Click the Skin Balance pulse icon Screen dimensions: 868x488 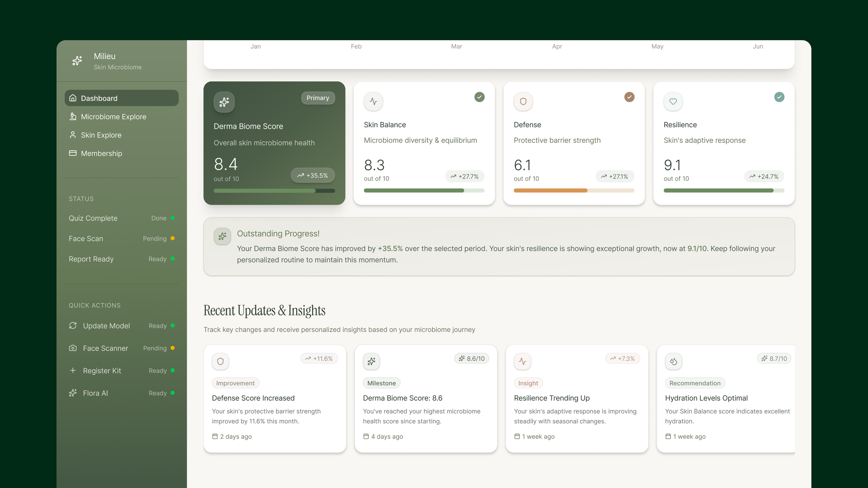[x=373, y=101]
